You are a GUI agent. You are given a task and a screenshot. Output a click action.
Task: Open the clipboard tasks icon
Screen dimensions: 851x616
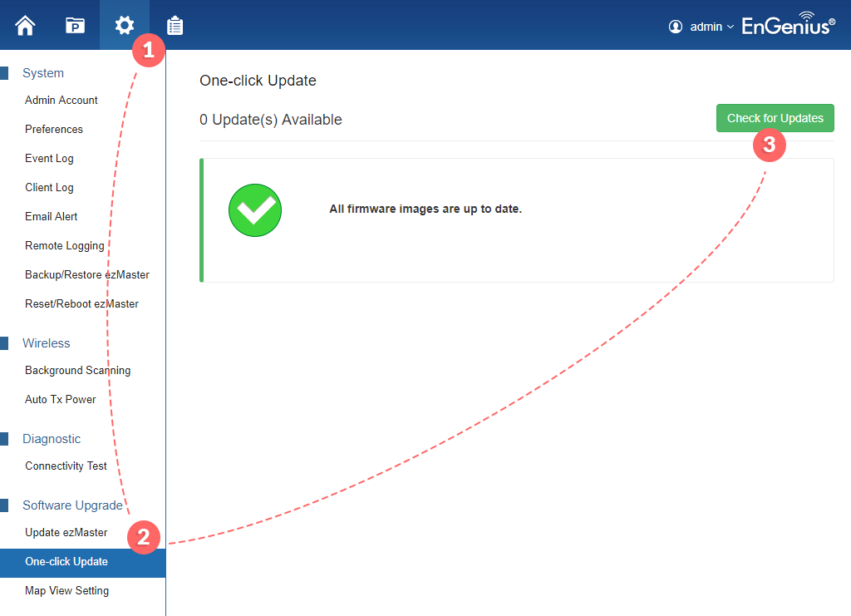pos(175,26)
